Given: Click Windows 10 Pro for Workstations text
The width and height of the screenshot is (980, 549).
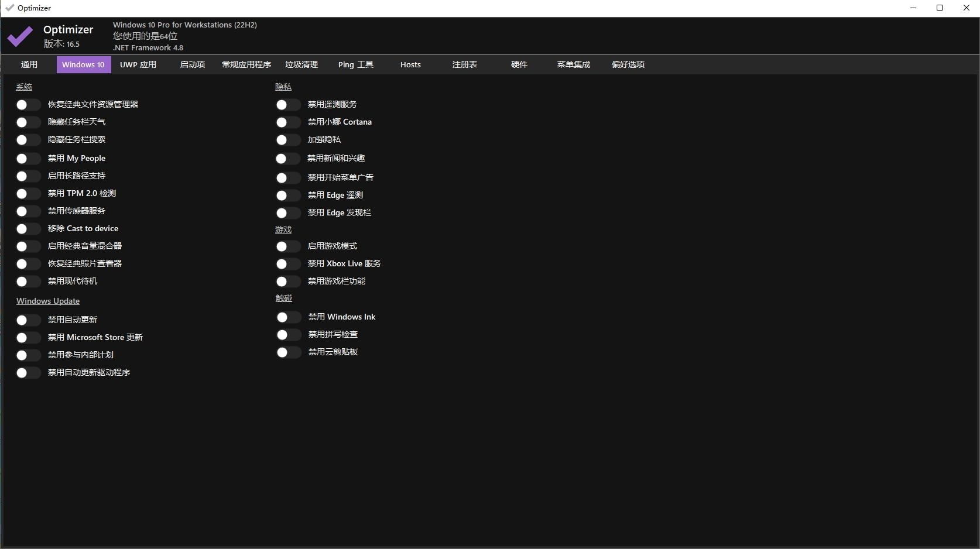Looking at the screenshot, I should (185, 25).
